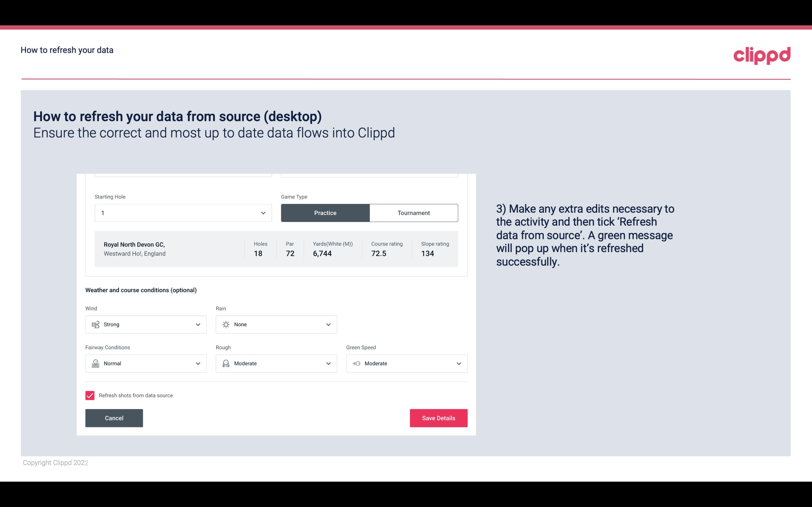Click the Clippd logo in top right
This screenshot has height=507, width=812.
pos(762,54)
